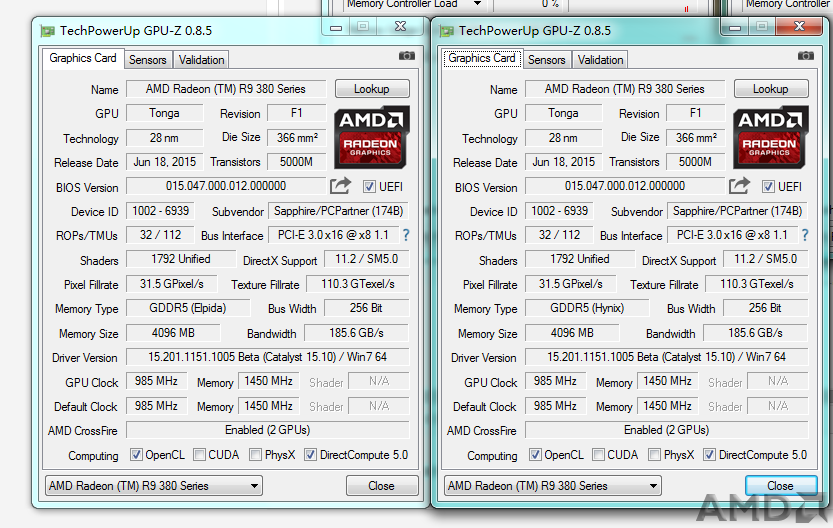This screenshot has height=528, width=833.
Task: Click ROPs/TMUs 32 / 112 in left window
Action: click(160, 235)
